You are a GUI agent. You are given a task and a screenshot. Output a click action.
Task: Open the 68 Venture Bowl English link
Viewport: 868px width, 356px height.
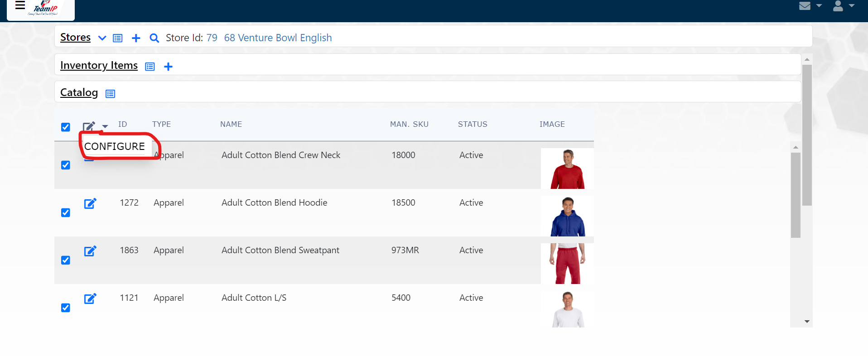278,38
